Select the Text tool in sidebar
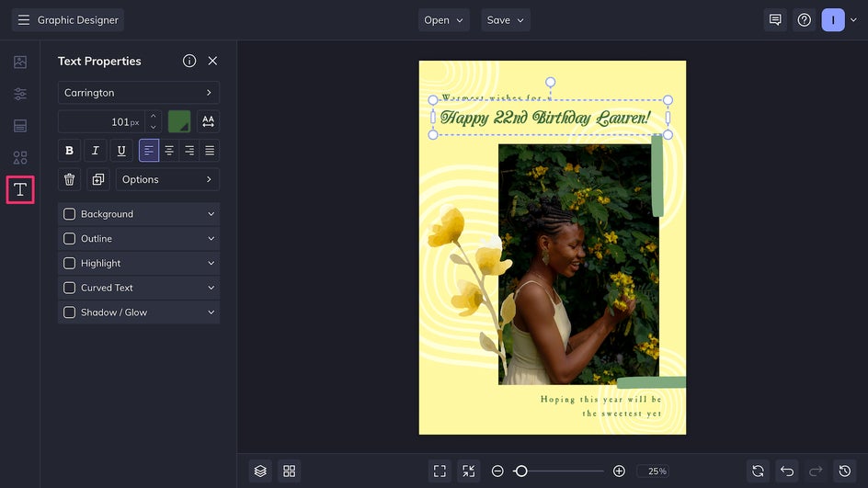 (x=20, y=189)
